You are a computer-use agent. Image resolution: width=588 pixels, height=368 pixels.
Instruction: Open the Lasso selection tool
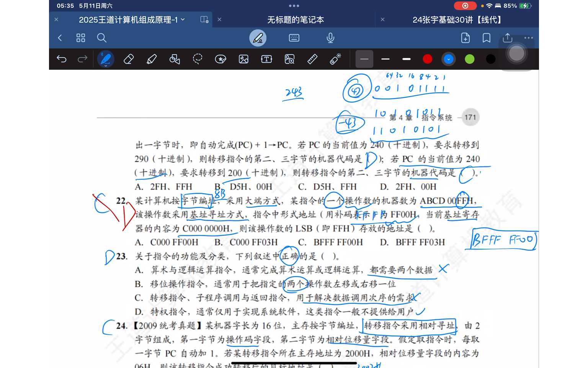(x=198, y=59)
